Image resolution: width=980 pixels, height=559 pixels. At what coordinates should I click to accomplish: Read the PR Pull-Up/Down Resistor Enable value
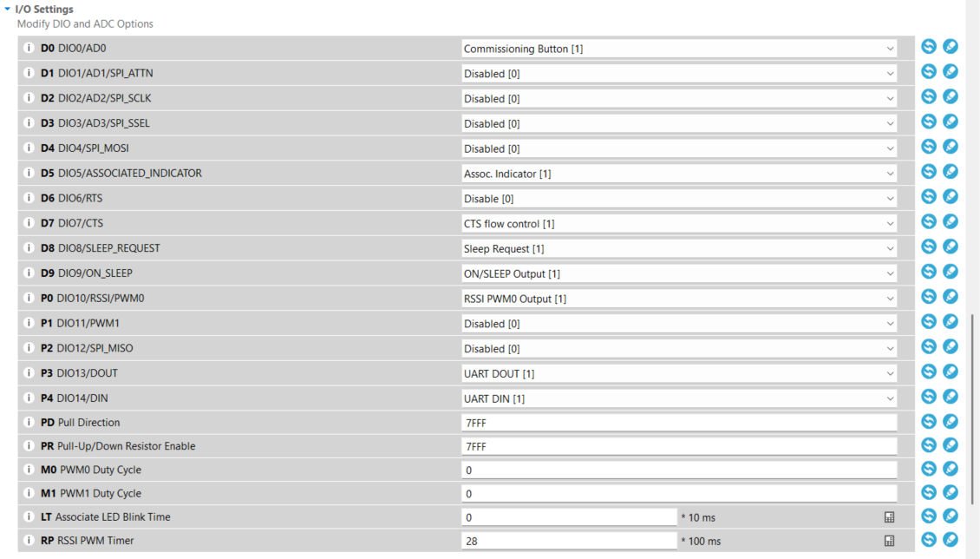(x=928, y=445)
